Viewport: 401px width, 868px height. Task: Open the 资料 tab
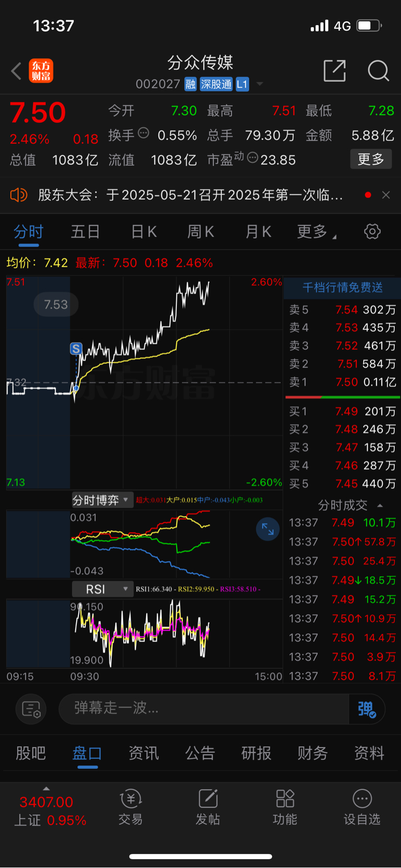369,753
